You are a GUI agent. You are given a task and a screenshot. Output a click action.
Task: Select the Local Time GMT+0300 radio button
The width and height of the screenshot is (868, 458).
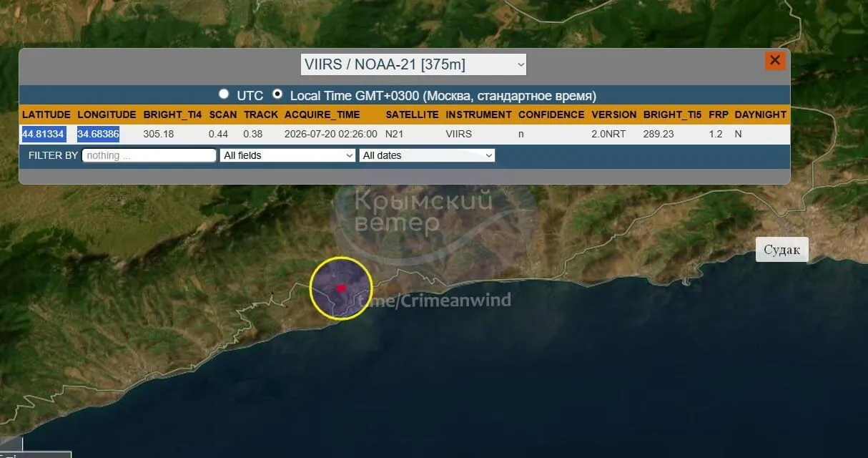coord(277,94)
